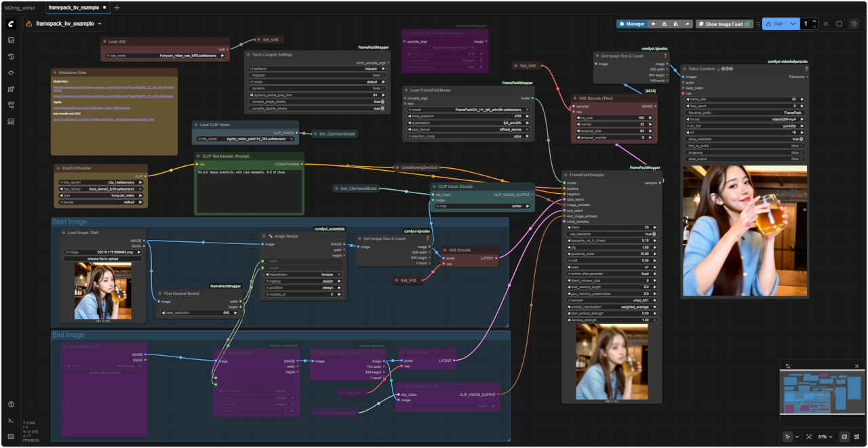This screenshot has width=868, height=448.
Task: Click the star icon beside Manager
Action: (653, 24)
